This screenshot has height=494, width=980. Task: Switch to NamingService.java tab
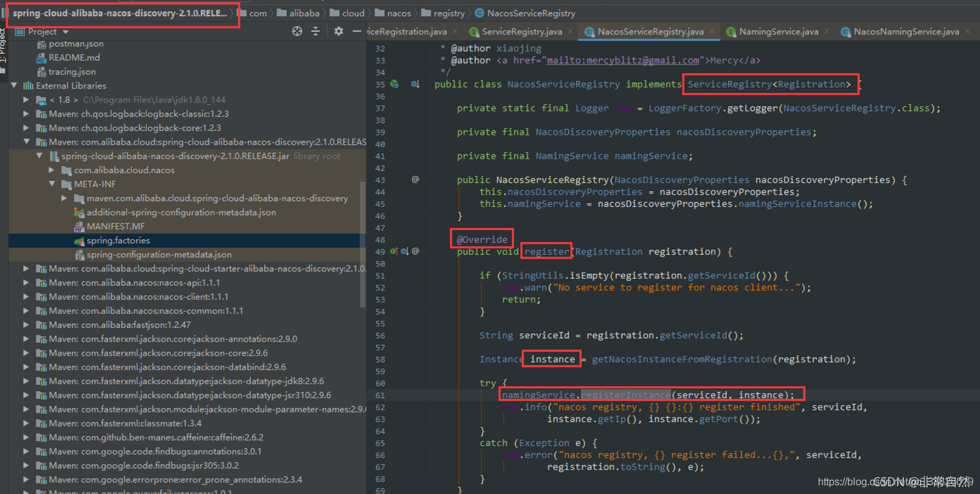point(778,31)
